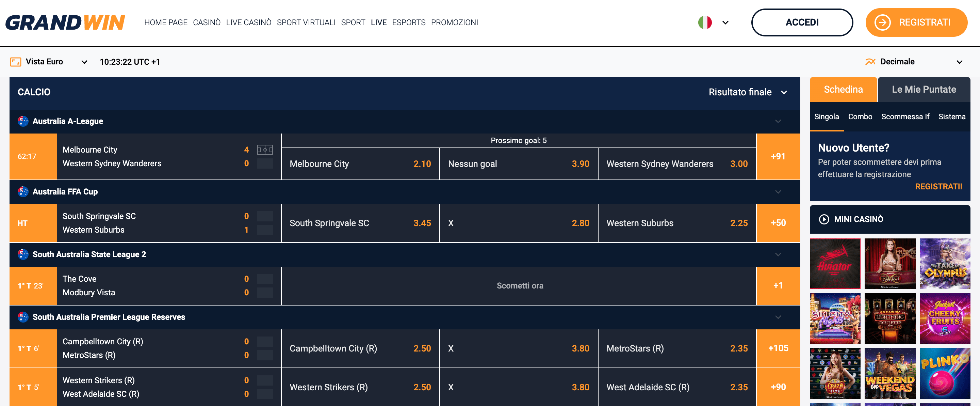The image size is (980, 406).
Task: Click South Australia Premier League Reserves flag icon
Action: (23, 317)
